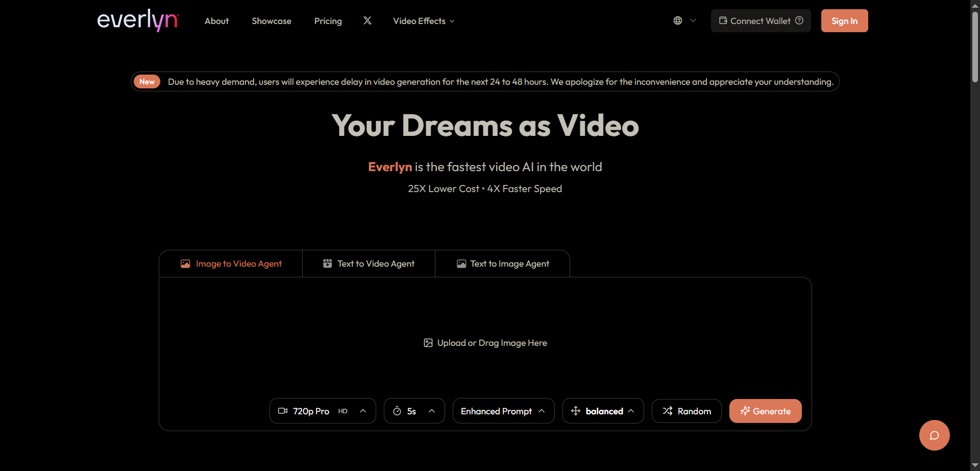Expand the 720p Pro resolution chevron
This screenshot has width=980, height=471.
point(363,411)
